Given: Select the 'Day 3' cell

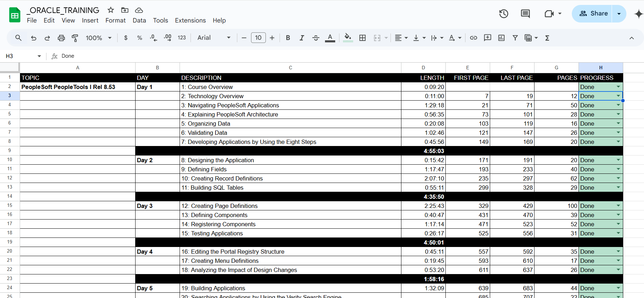Looking at the screenshot, I should click(x=157, y=206).
